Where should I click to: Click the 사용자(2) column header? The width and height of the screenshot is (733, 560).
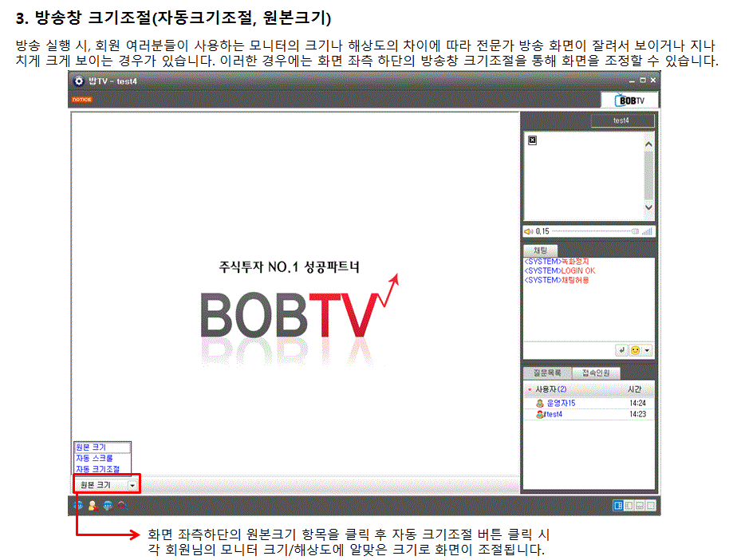click(550, 389)
